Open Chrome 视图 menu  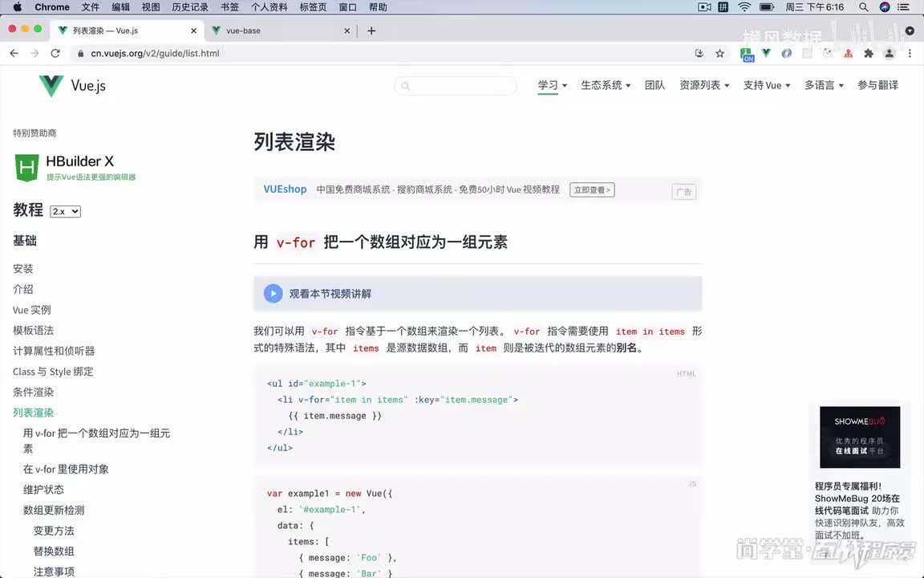(151, 7)
